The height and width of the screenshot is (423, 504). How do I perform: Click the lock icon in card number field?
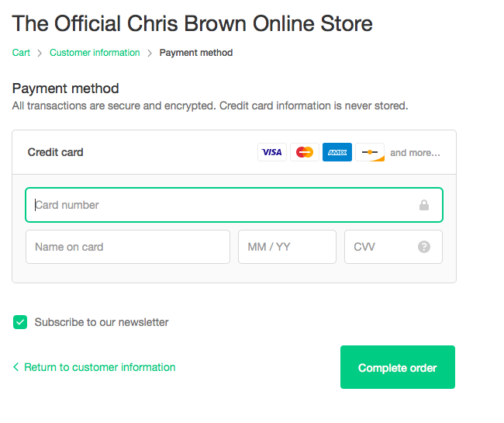point(424,206)
